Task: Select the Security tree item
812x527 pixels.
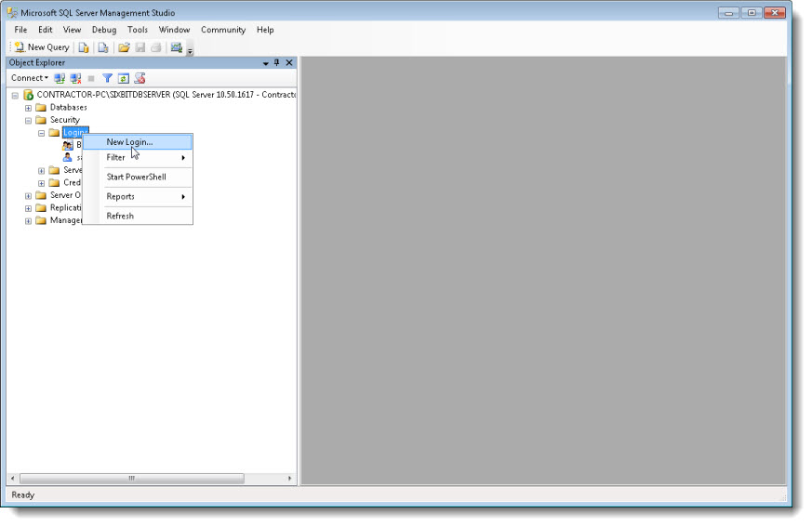Action: click(x=65, y=120)
